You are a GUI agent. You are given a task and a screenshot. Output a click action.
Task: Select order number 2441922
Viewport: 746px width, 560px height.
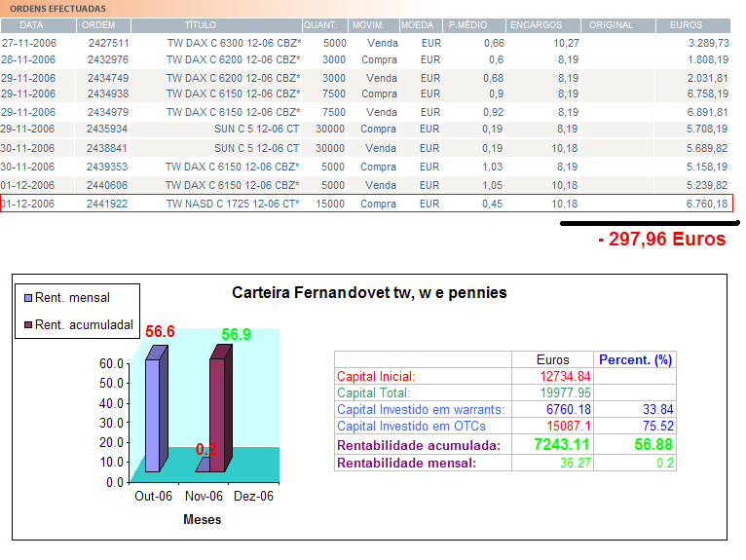[x=107, y=204]
